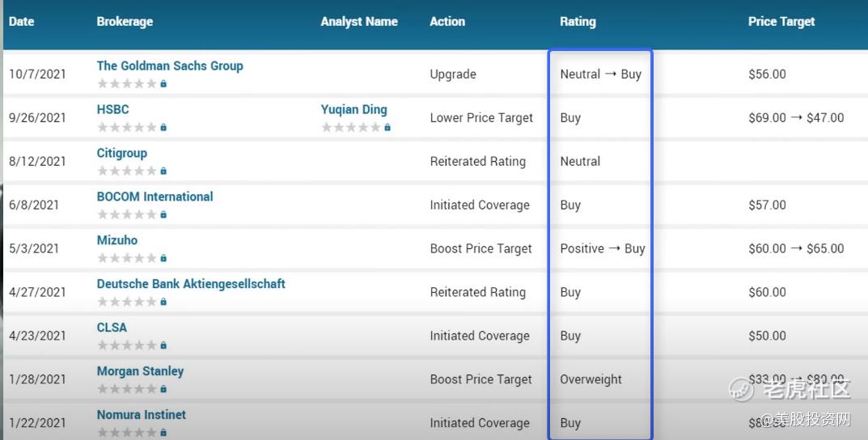Click the lock icon under BOCOM International
Viewport: 868px width, 440px height.
[x=163, y=214]
